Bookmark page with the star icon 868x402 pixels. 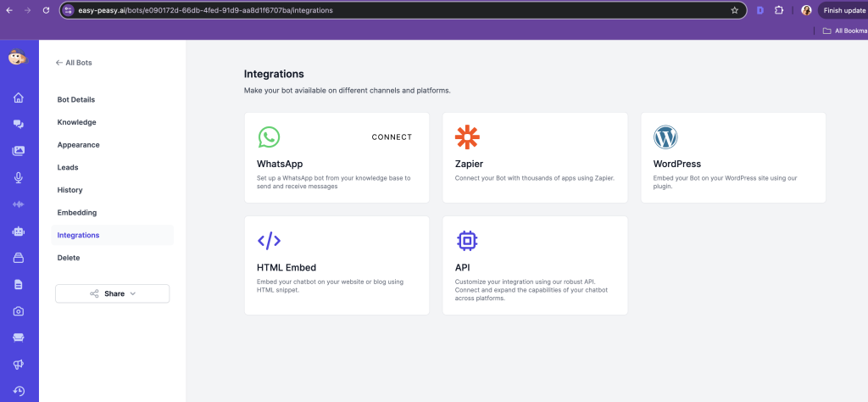[x=734, y=10]
